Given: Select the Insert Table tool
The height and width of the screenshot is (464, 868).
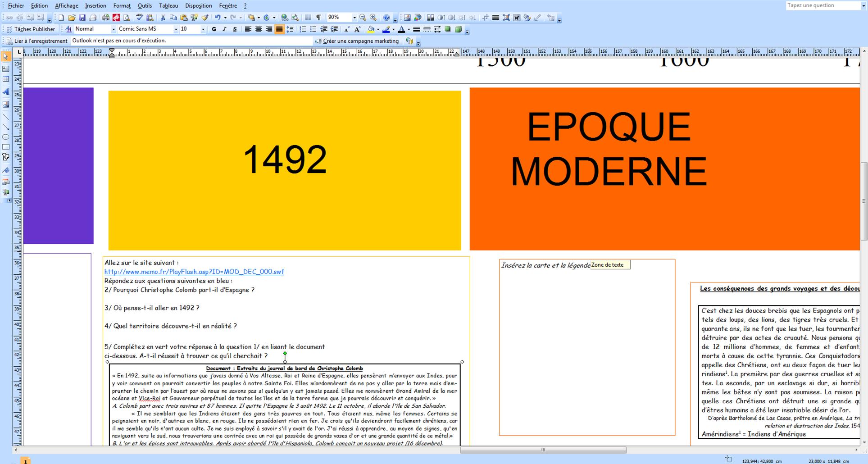Looking at the screenshot, I should (6, 79).
